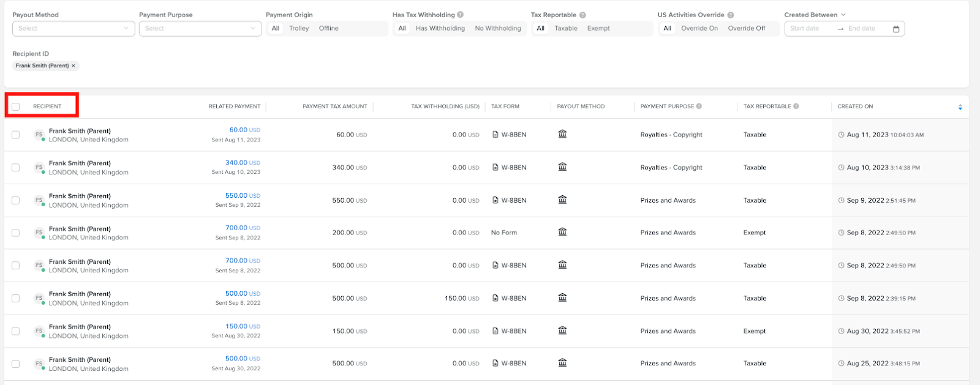
Task: Click the help icon beside Has Tax Withholding
Action: point(460,15)
